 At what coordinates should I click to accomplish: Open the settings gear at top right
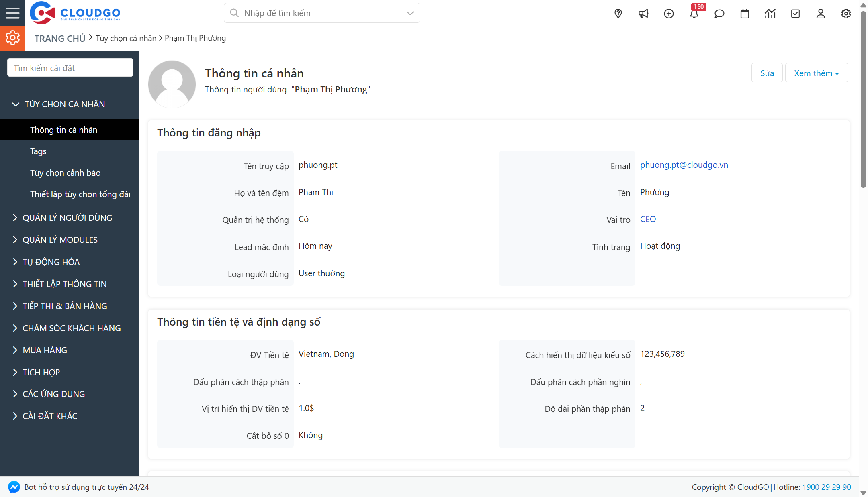(846, 13)
